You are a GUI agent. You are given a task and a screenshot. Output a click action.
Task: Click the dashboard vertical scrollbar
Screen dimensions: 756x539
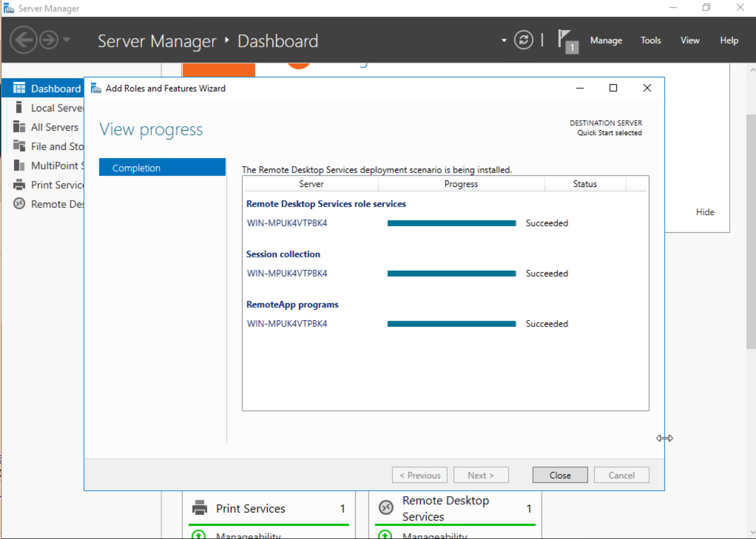752,232
